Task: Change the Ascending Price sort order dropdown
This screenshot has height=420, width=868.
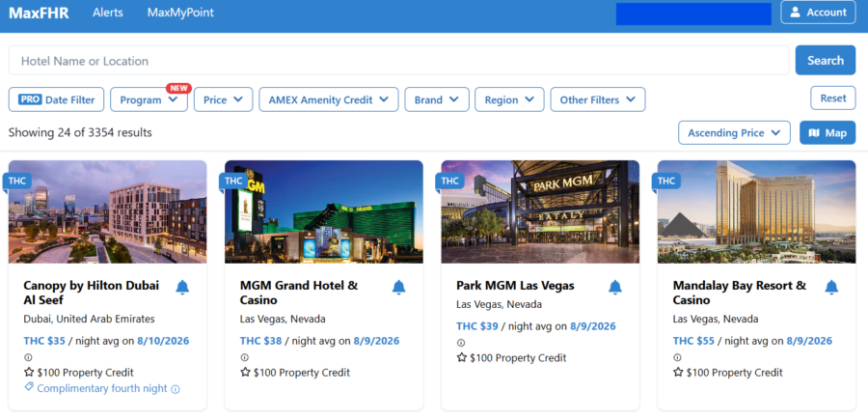Action: point(734,133)
